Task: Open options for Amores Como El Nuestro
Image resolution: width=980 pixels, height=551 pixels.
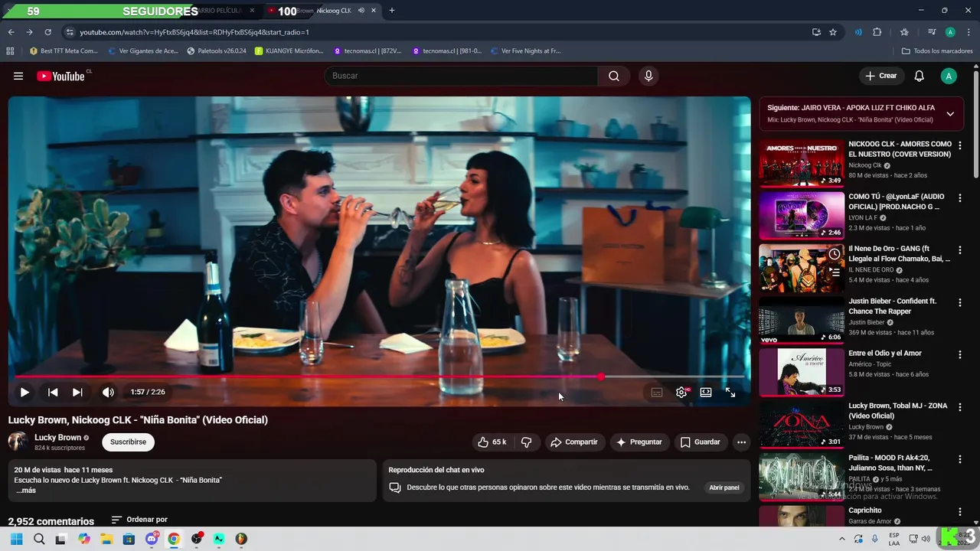Action: 959,145
